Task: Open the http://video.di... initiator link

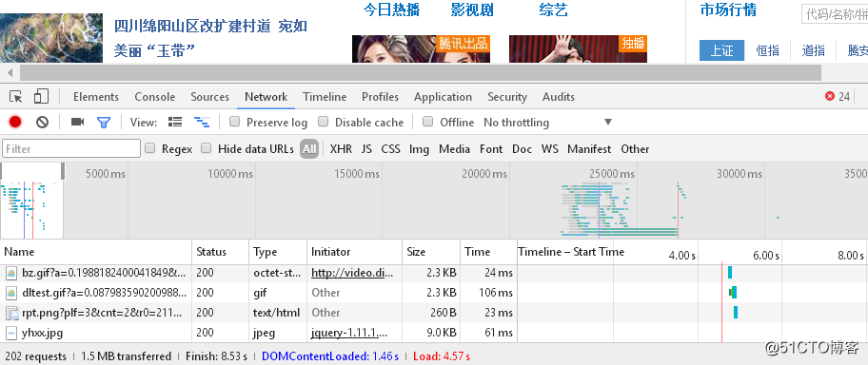Action: 352,273
